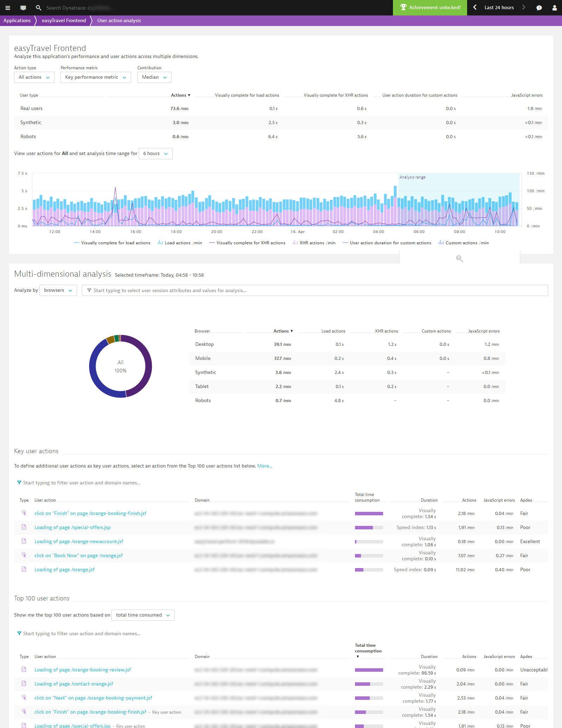
Task: Select User action analysis breadcrumb
Action: click(x=119, y=20)
